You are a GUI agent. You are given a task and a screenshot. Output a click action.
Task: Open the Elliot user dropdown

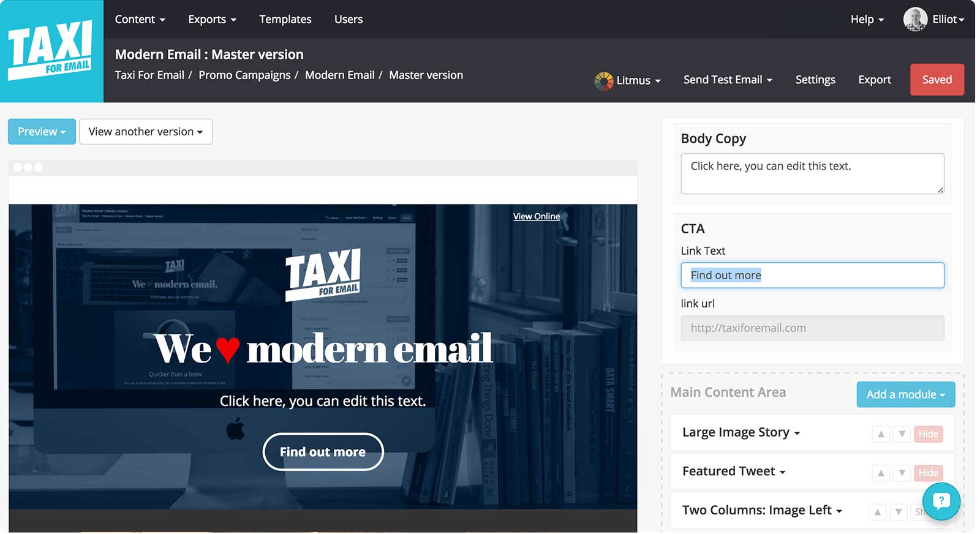pyautogui.click(x=948, y=20)
